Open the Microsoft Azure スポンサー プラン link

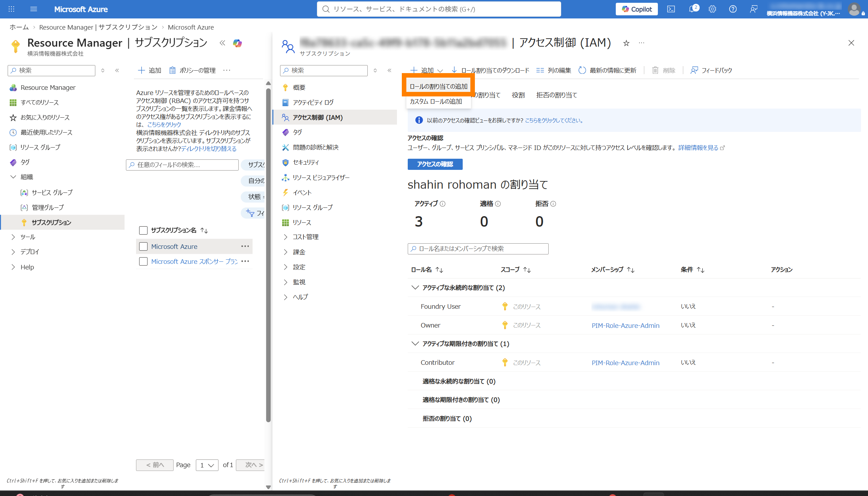click(x=194, y=261)
